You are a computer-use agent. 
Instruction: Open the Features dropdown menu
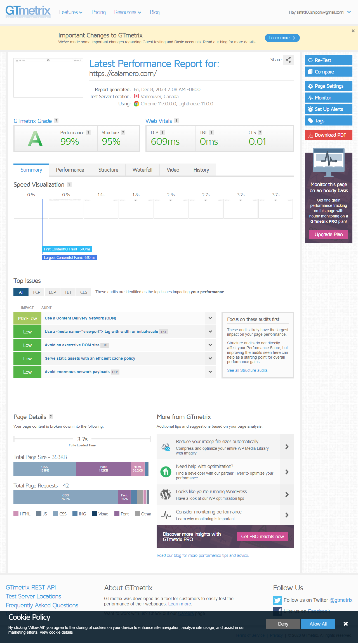(71, 12)
